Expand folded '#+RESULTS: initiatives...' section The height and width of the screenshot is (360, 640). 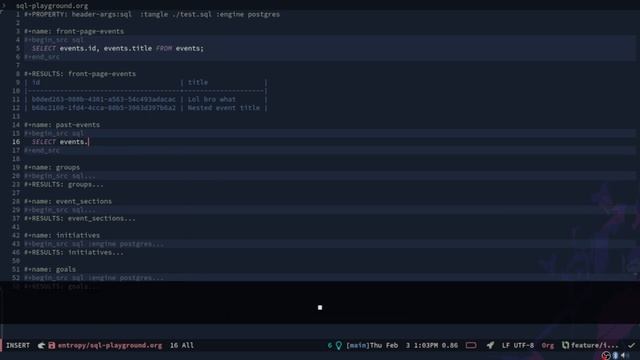[x=73, y=252]
